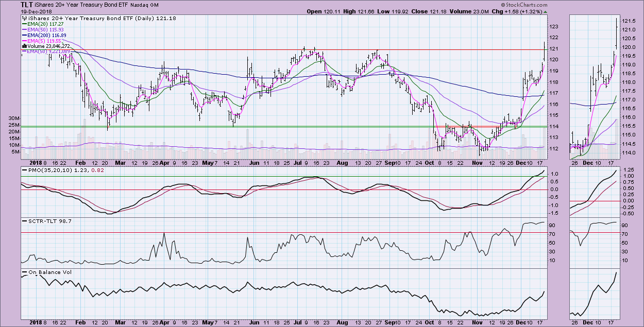Click the 19-Dec-2018 date label
644x327 pixels.
(x=36, y=11)
